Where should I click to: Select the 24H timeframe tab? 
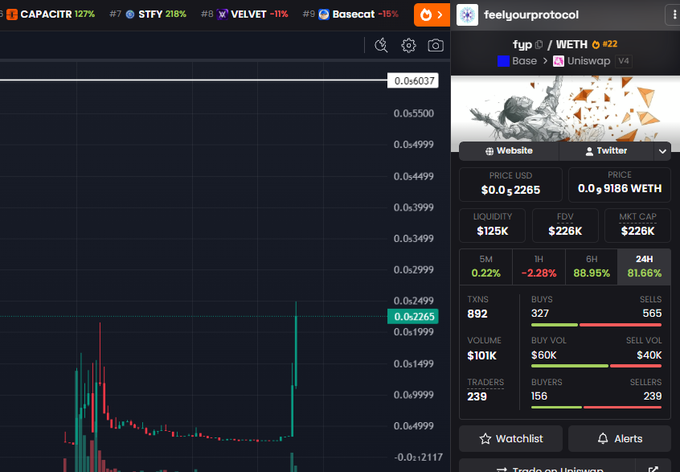pyautogui.click(x=644, y=266)
